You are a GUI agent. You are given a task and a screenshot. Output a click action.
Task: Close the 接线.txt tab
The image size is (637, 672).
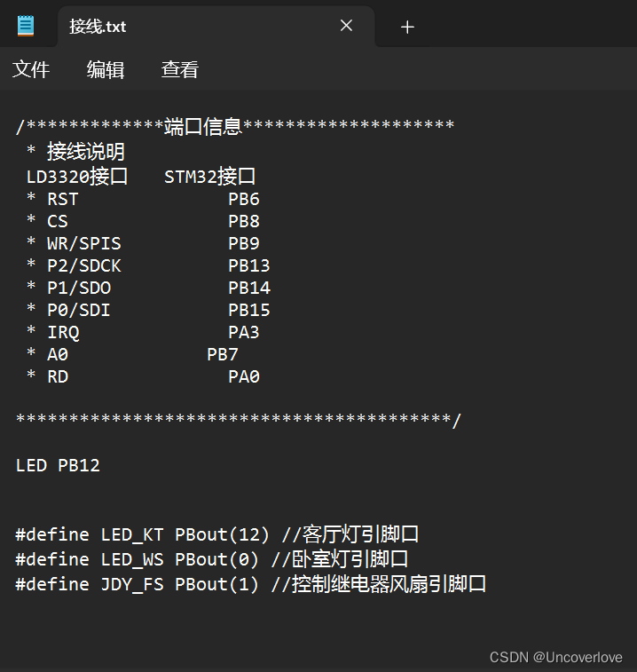[x=346, y=26]
